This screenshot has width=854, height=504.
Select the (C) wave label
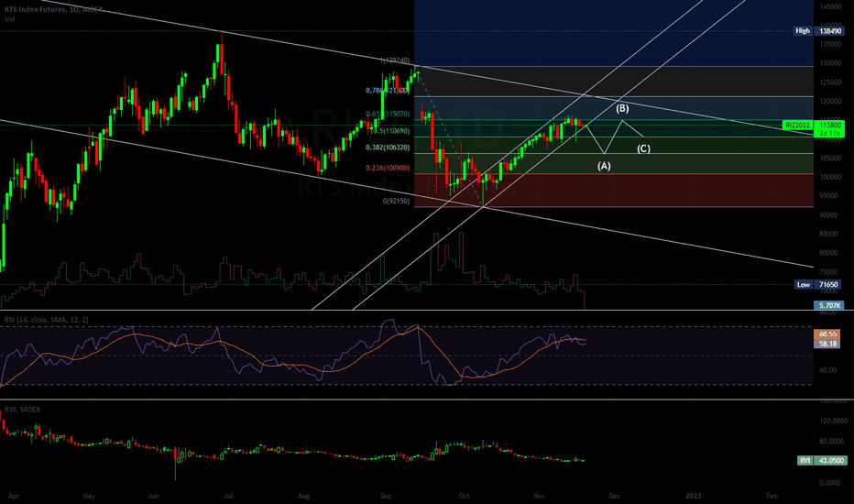click(644, 148)
